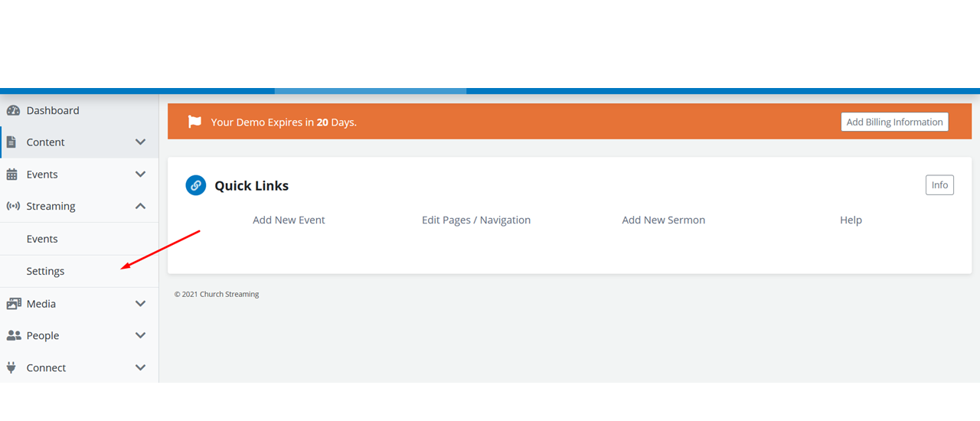The width and height of the screenshot is (980, 421).
Task: Open Settings under Streaming
Action: point(45,272)
